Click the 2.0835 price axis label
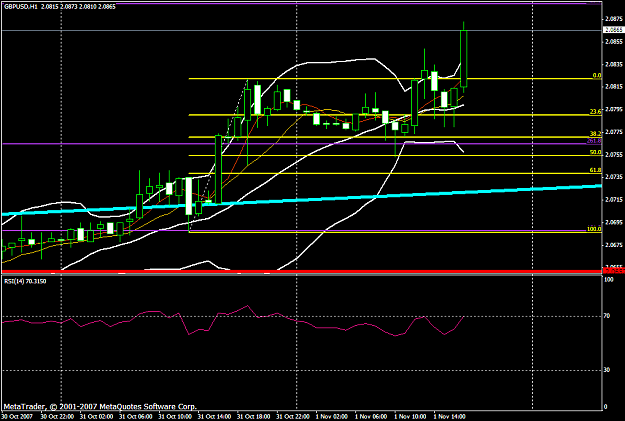Viewport: 625px width, 421px height. pyautogui.click(x=613, y=64)
